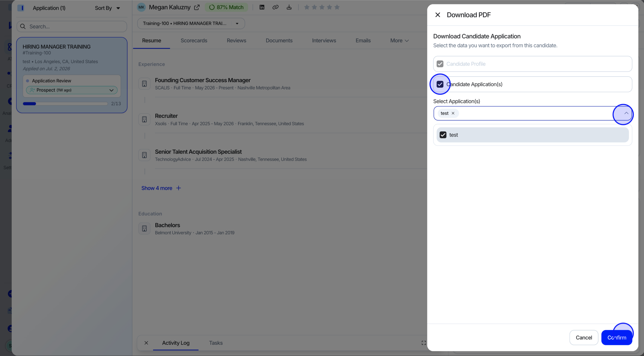Switch to the Emails tab
Screen dimensions: 644x356
point(363,41)
